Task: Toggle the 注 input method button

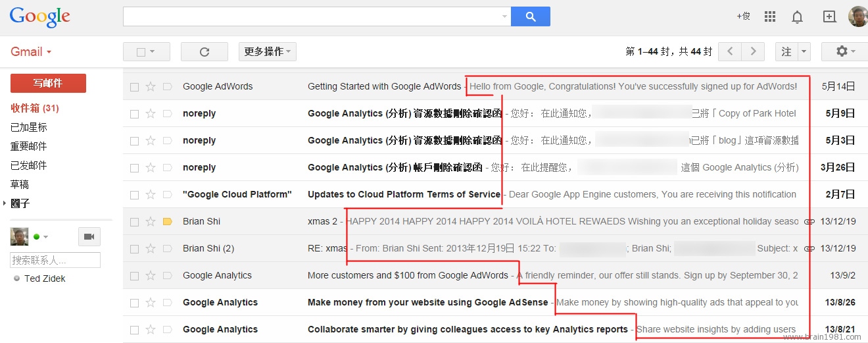Action: (787, 51)
